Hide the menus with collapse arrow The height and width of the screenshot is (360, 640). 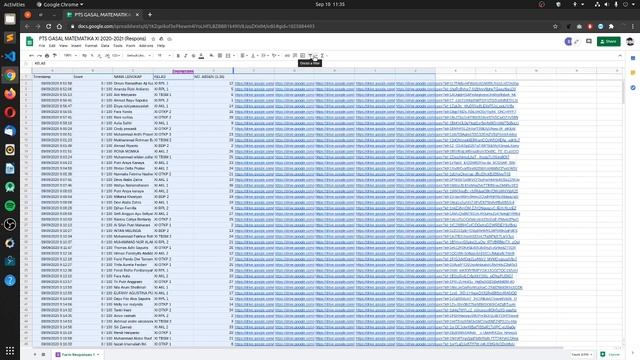click(x=620, y=56)
